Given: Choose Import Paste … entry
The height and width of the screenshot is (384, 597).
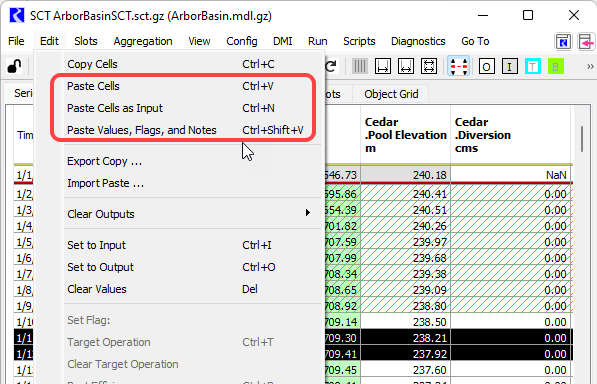Looking at the screenshot, I should coord(179,183).
